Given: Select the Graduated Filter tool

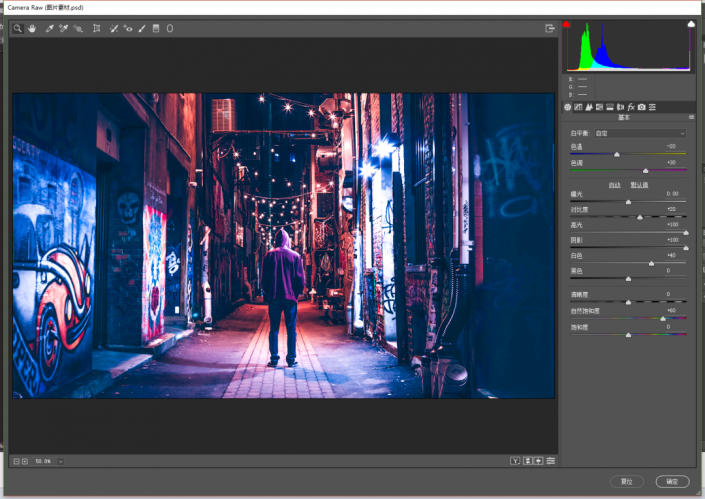Looking at the screenshot, I should pyautogui.click(x=156, y=29).
